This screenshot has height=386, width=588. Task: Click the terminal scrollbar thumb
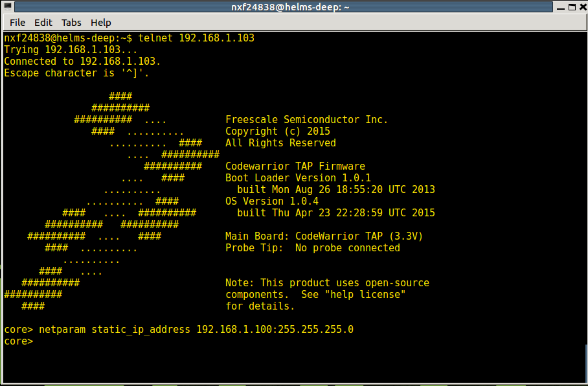click(586, 364)
